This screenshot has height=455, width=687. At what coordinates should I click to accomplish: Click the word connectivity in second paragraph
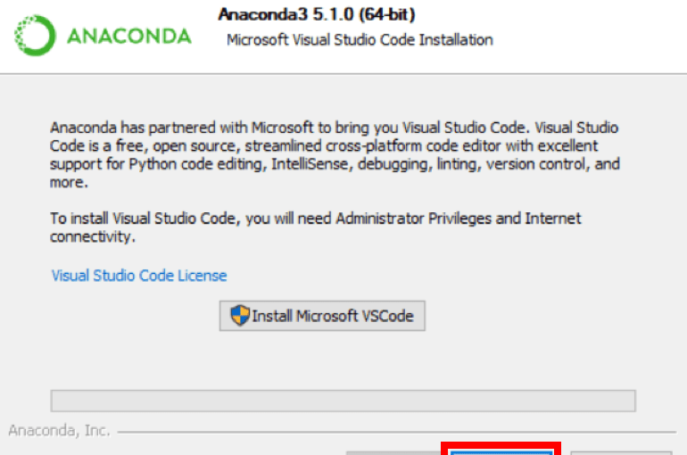(x=90, y=237)
